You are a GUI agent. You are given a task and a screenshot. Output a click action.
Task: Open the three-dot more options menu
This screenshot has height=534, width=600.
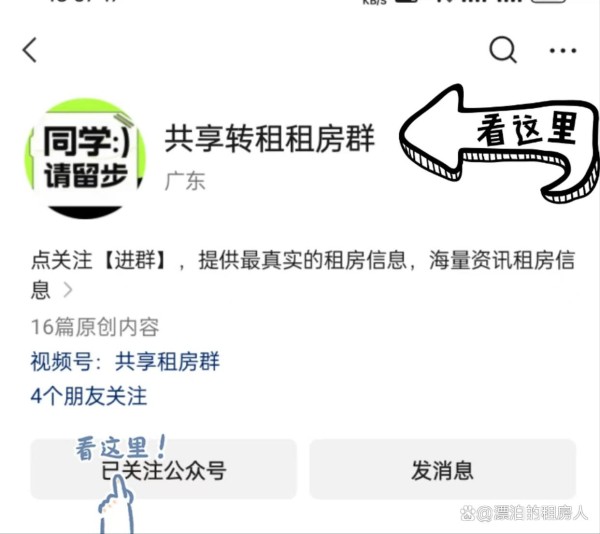562,50
